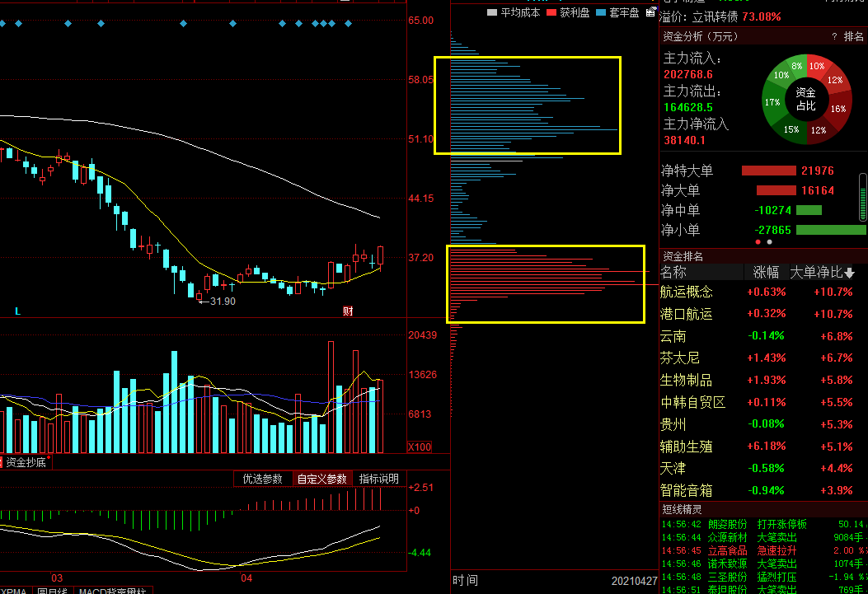Sort by the 涨幅 column header
Screen dimensions: 868x594
(x=766, y=272)
